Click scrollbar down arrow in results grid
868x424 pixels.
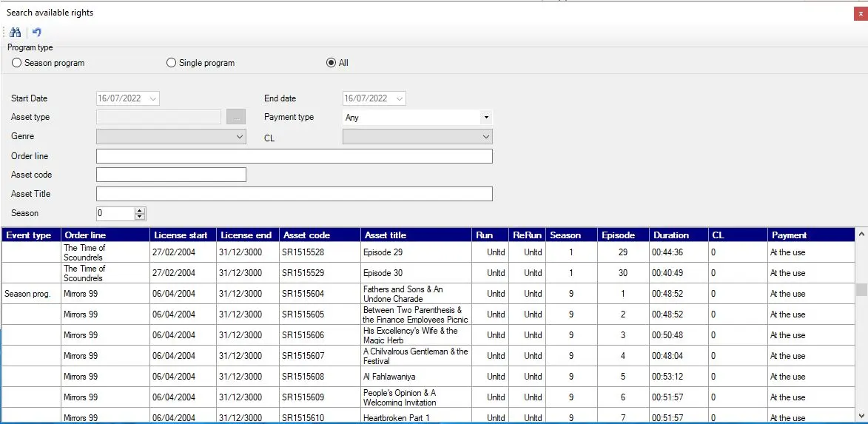861,415
